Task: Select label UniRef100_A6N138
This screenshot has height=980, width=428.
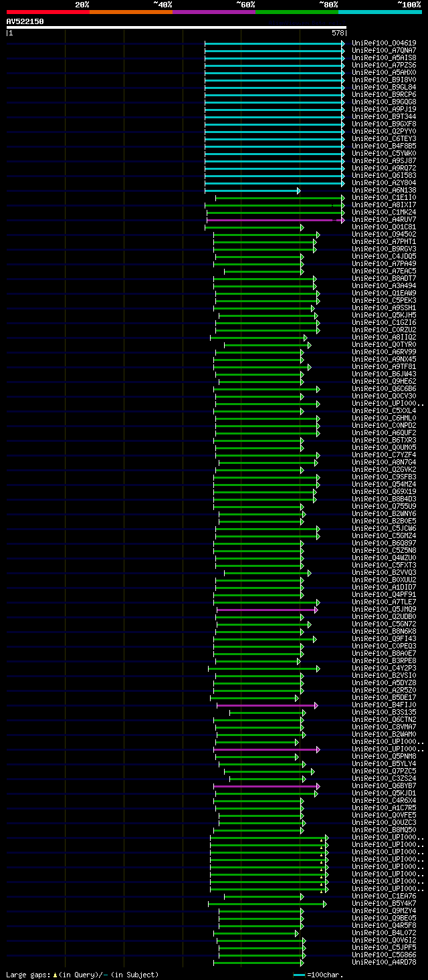Action: click(x=384, y=190)
